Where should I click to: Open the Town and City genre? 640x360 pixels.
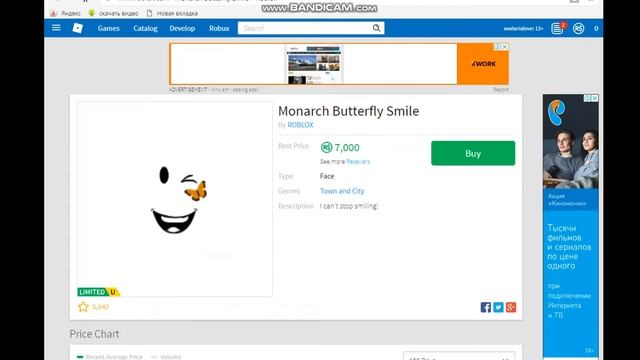point(342,191)
